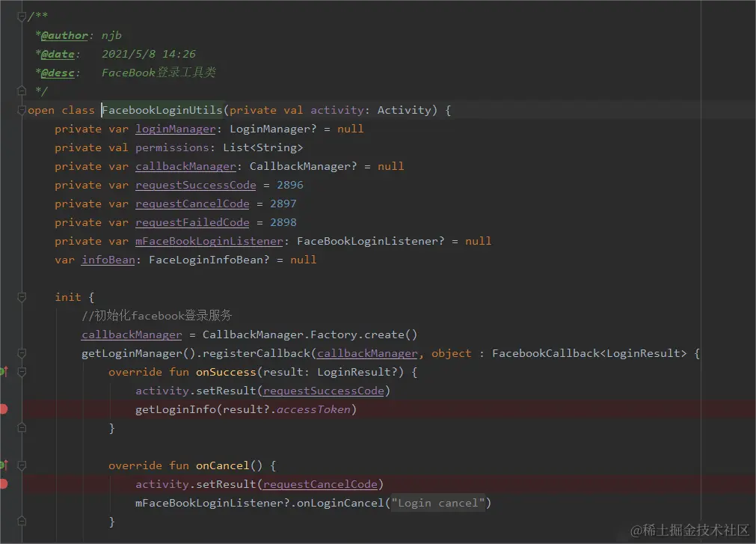Click the "Login cancel" string literal

[437, 503]
